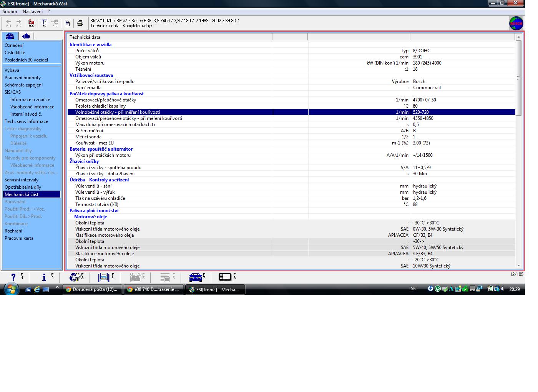Screen dimensions: 538x392
Task: Switch to the car tab in left panel
Action: coord(10,36)
